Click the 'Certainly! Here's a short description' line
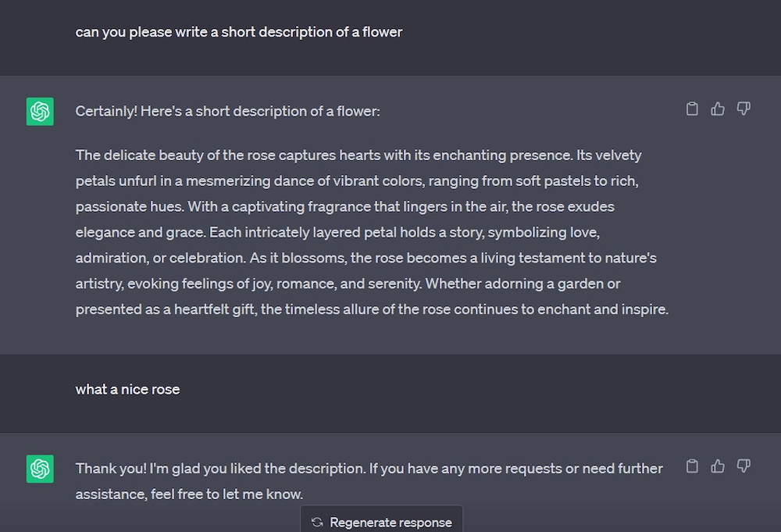Screen dimensions: 781x532 [x=227, y=111]
